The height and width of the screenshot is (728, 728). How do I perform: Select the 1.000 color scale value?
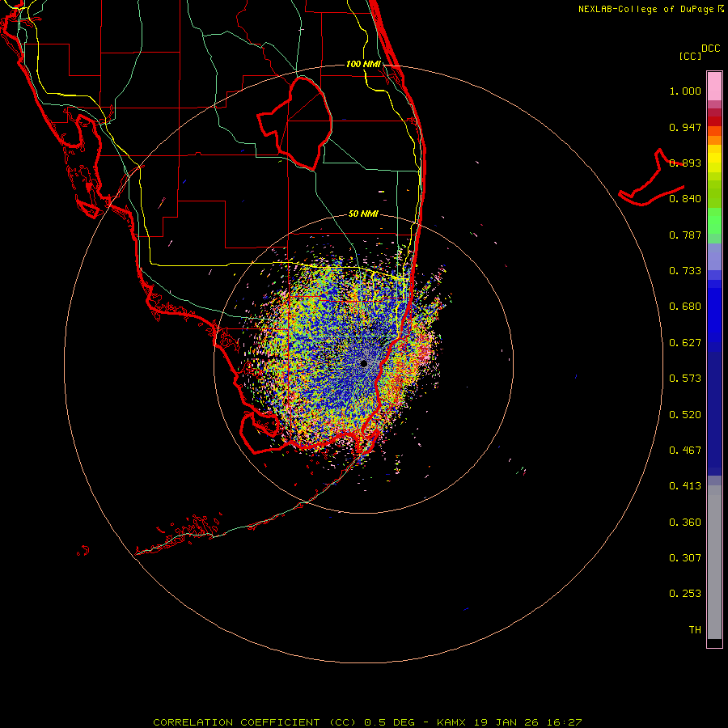(685, 91)
